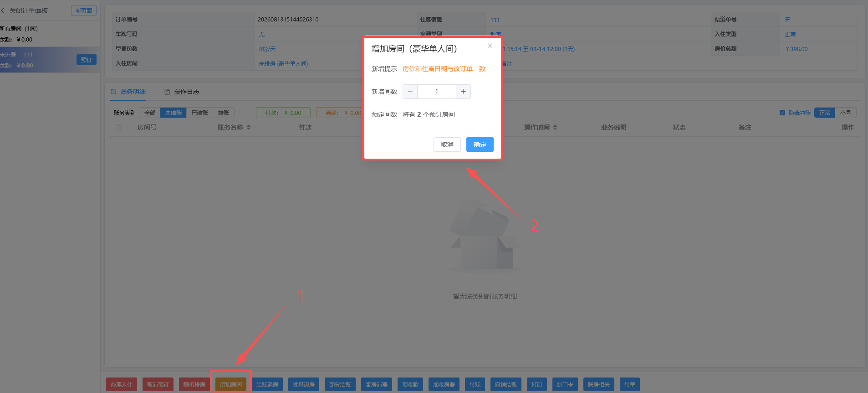Screen dimensions: 868x393
Task: Toggle the 隐藏冲账 checkbox
Action: [782, 113]
